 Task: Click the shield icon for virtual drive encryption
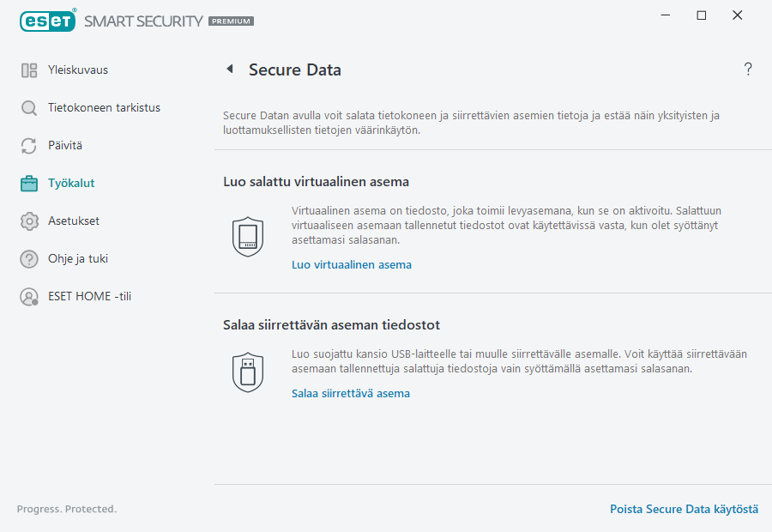[x=248, y=236]
